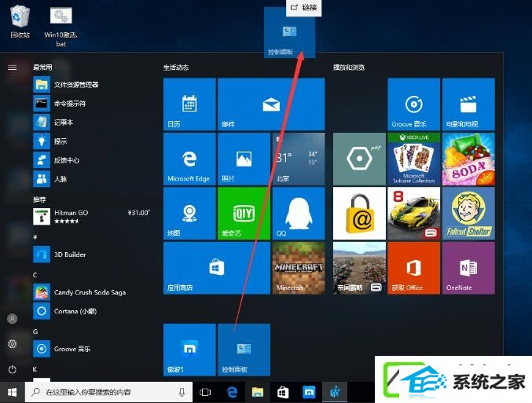Jump to the G letter group header
The height and width of the screenshot is (403, 532).
(x=35, y=332)
